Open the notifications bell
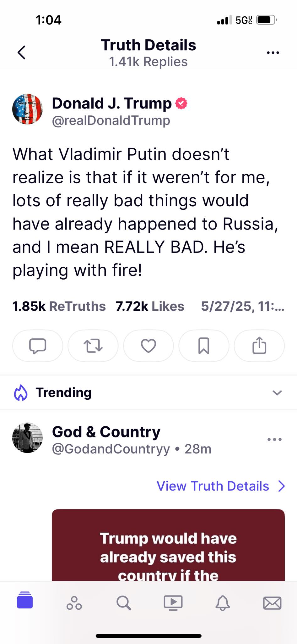Screen dimensions: 297x644 (x=223, y=603)
